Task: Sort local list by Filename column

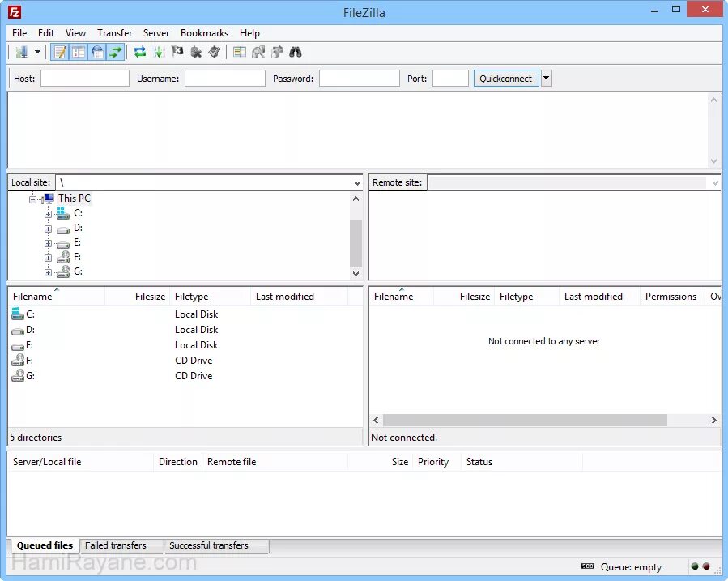Action: click(x=57, y=297)
